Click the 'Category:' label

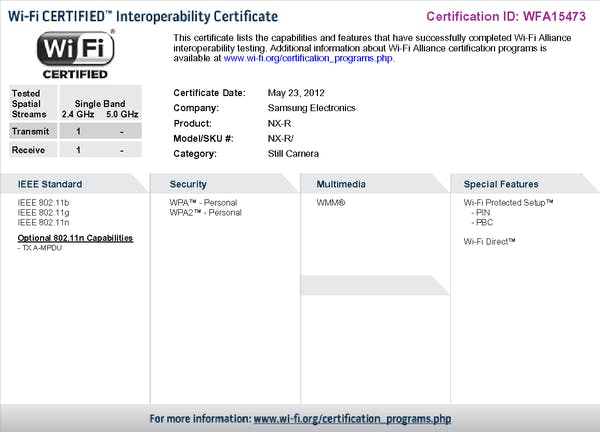195,154
